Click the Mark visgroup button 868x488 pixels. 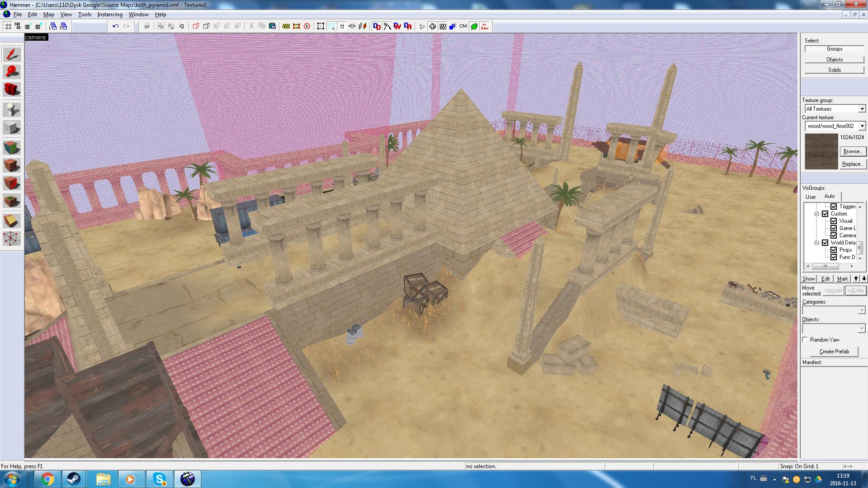842,279
